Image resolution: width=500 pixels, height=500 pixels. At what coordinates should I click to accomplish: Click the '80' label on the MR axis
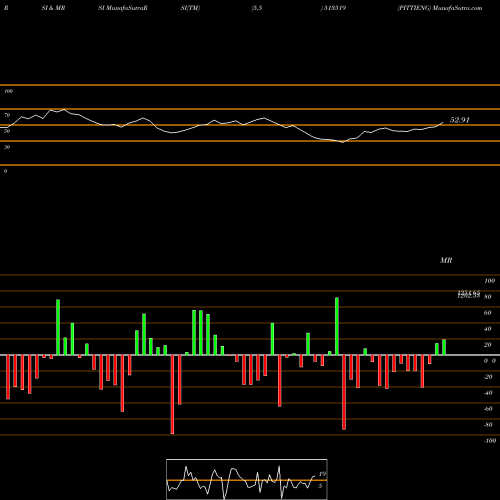[488, 297]
